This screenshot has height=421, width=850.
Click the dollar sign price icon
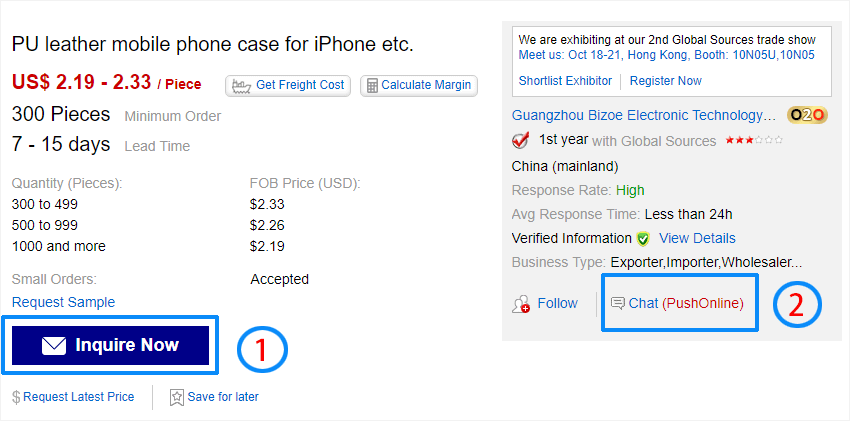coord(16,397)
